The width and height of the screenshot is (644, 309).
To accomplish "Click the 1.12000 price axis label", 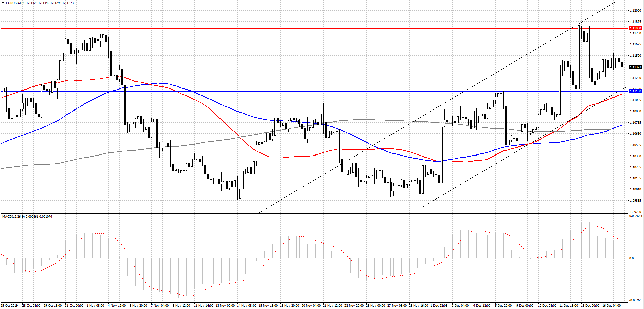I will [636, 11].
